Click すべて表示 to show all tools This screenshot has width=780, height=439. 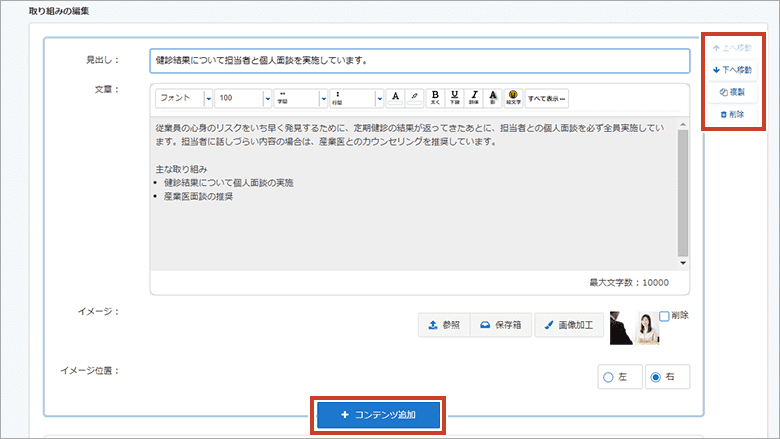[546, 98]
